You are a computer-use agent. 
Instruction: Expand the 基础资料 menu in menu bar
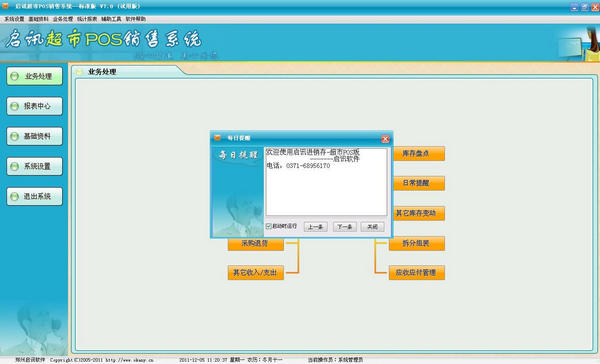(38, 19)
